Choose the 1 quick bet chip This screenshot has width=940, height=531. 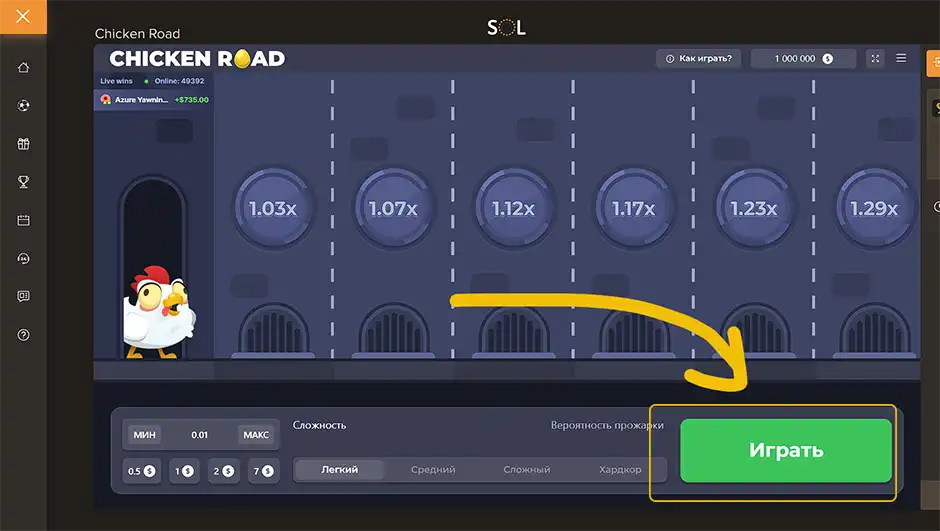(184, 471)
